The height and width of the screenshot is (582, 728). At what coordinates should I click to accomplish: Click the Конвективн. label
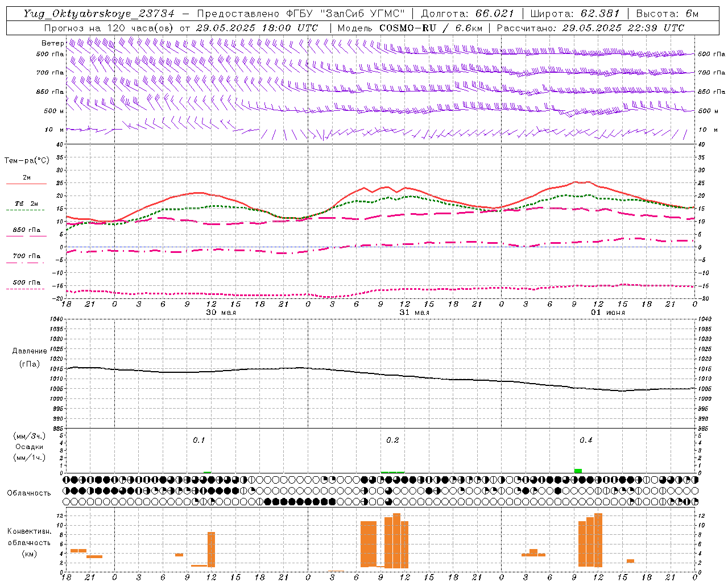point(29,531)
